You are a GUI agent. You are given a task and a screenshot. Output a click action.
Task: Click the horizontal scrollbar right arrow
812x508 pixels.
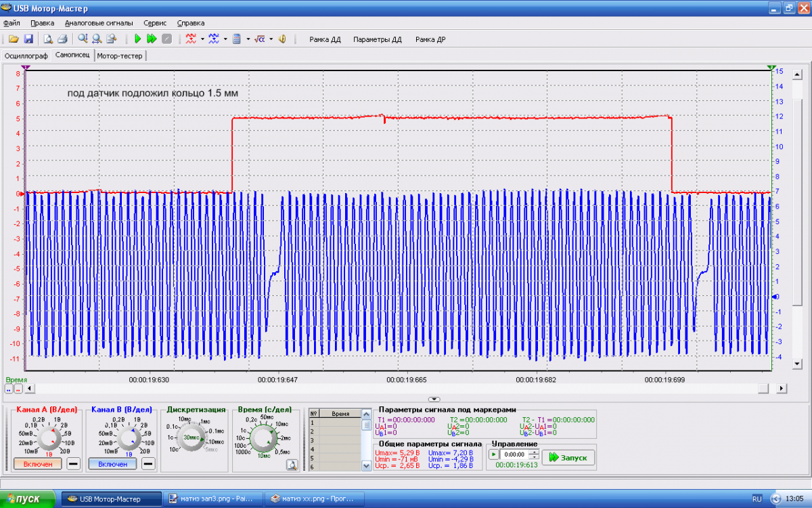(x=782, y=388)
